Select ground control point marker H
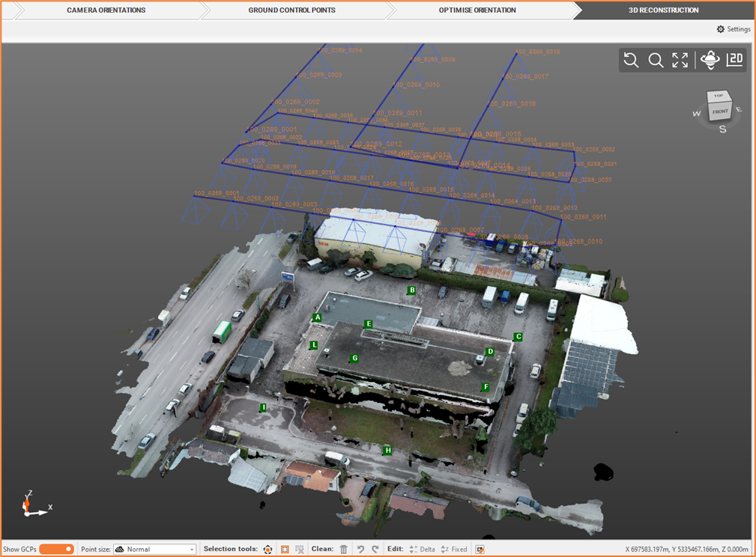Screen dimensions: 756x557 [387, 451]
